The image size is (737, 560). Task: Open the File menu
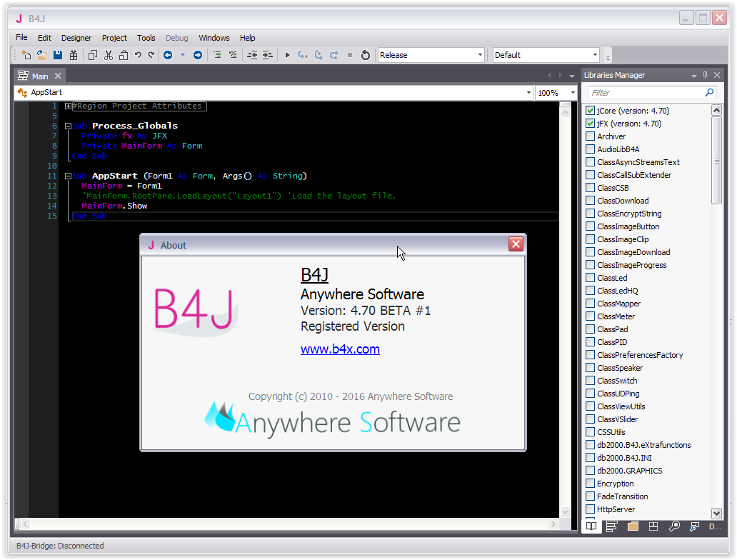[x=21, y=38]
